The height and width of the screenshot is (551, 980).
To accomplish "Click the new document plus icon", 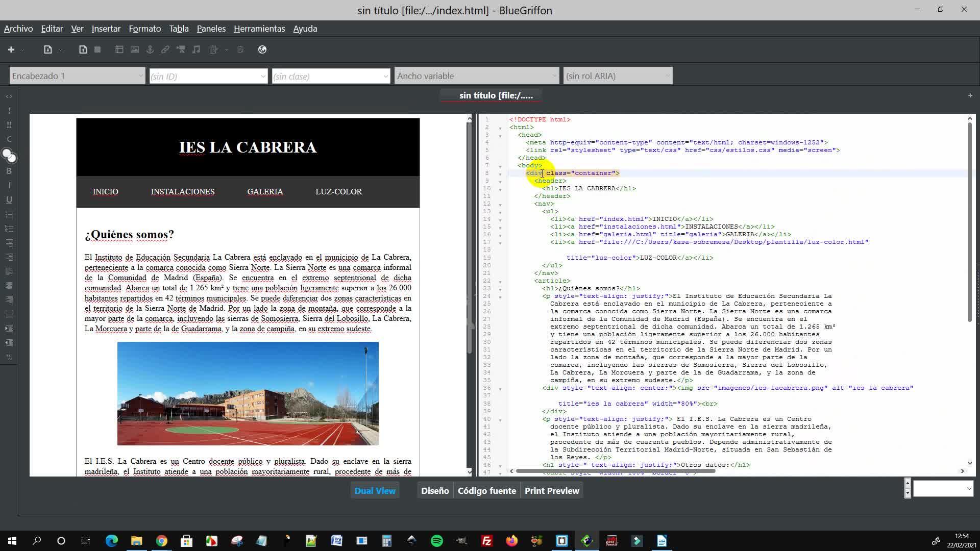I will 11,49.
